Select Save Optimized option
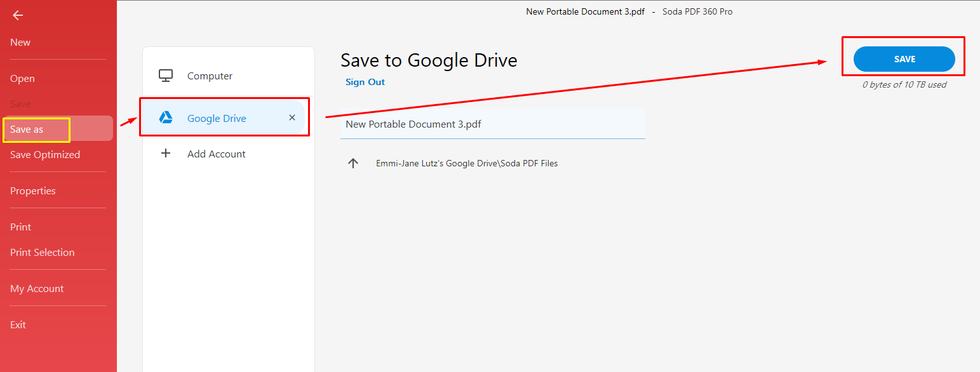This screenshot has width=980, height=372. (x=45, y=154)
